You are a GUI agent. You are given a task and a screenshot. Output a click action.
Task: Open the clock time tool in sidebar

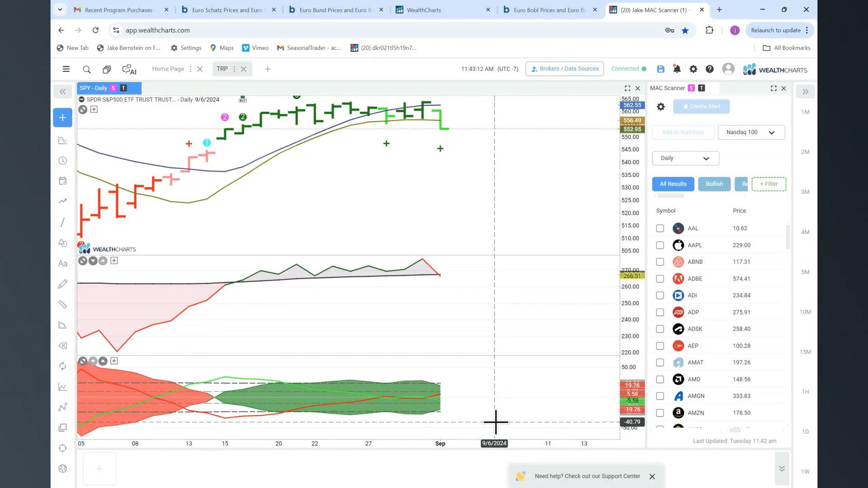tap(62, 161)
